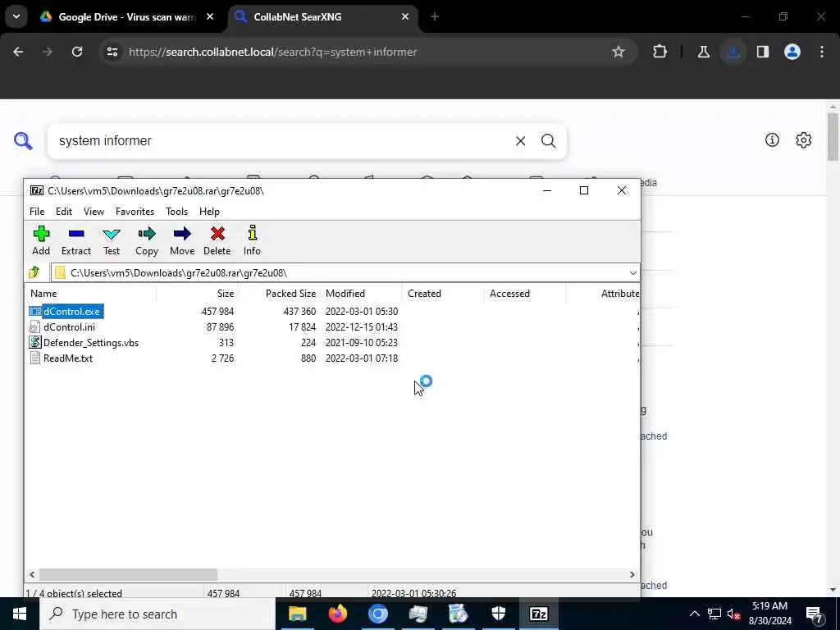Click the 7z system menu icon in title bar
This screenshot has width=840, height=630.
(37, 190)
